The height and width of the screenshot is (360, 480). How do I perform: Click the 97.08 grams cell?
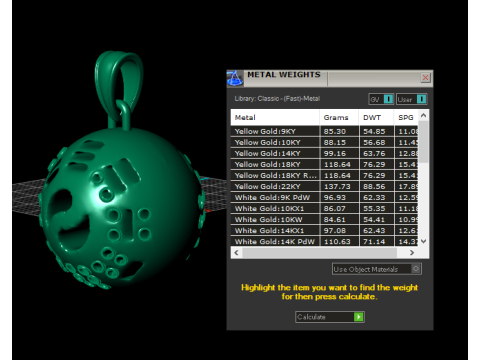[339, 230]
